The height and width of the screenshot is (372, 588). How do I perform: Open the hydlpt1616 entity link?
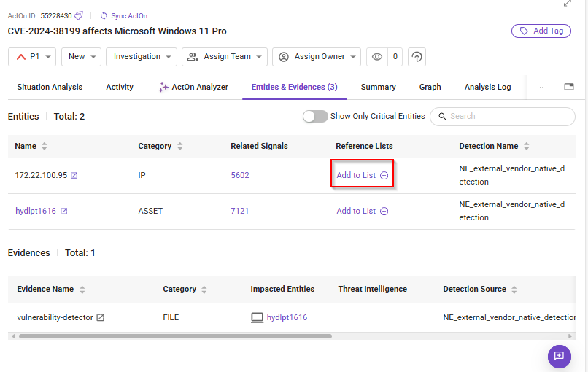pos(36,211)
